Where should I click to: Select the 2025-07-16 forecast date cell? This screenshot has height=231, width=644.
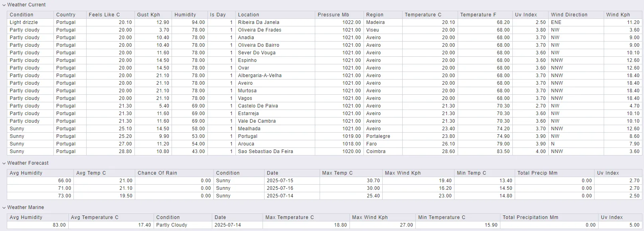tap(292, 188)
